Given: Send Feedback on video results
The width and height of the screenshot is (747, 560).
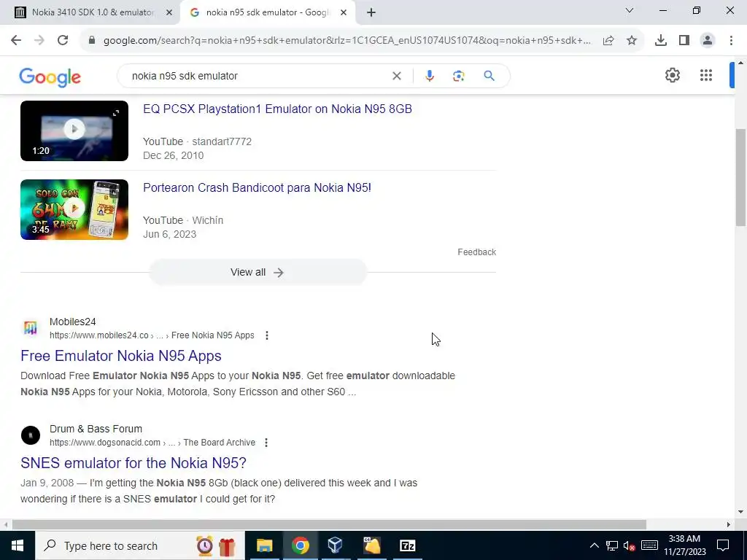Looking at the screenshot, I should click(x=477, y=252).
